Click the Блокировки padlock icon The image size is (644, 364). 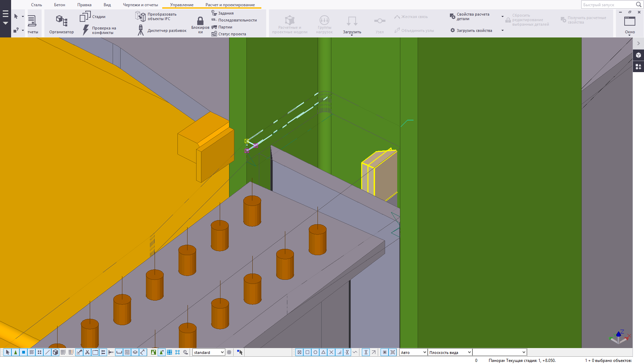click(x=200, y=21)
